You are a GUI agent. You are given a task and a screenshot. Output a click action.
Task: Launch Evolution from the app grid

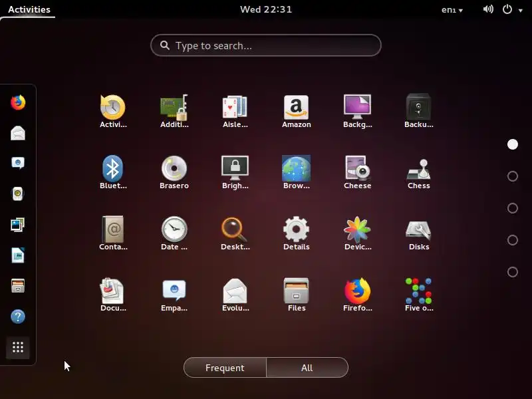coord(235,295)
